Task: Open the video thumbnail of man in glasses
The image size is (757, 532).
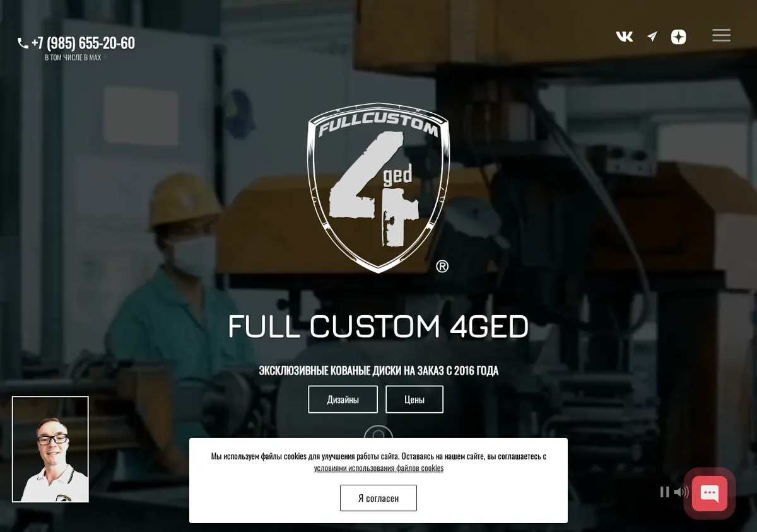Action: (x=50, y=449)
